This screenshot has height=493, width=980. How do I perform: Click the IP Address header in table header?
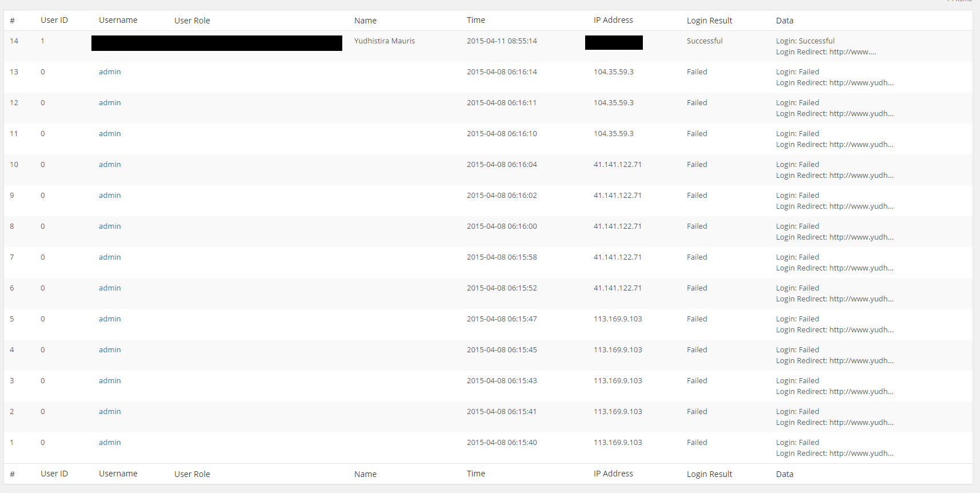(613, 20)
